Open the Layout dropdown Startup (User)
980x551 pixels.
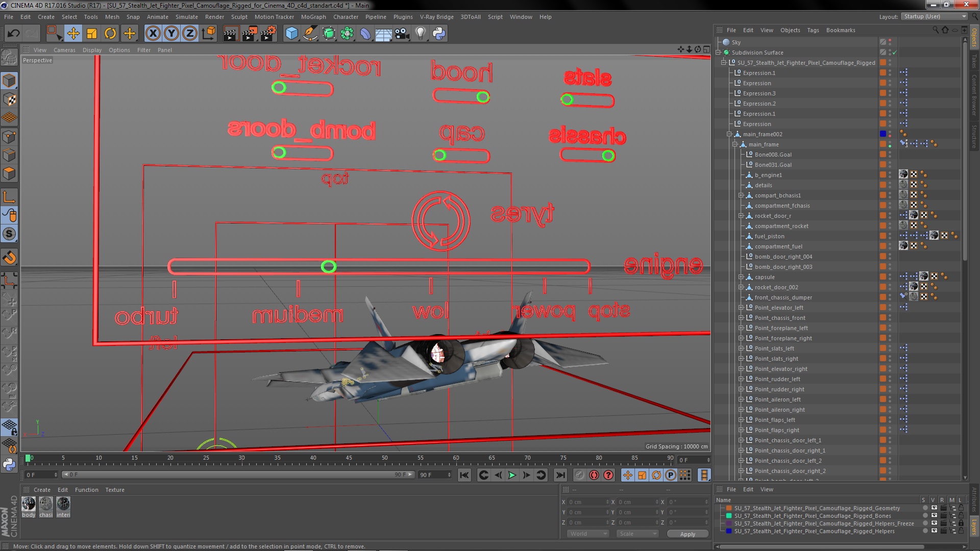pos(934,17)
